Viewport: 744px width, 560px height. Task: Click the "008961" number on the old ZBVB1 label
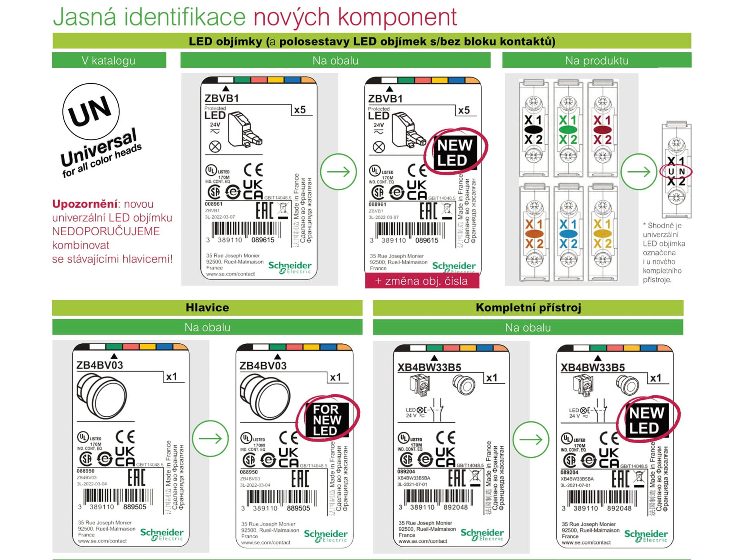[214, 204]
